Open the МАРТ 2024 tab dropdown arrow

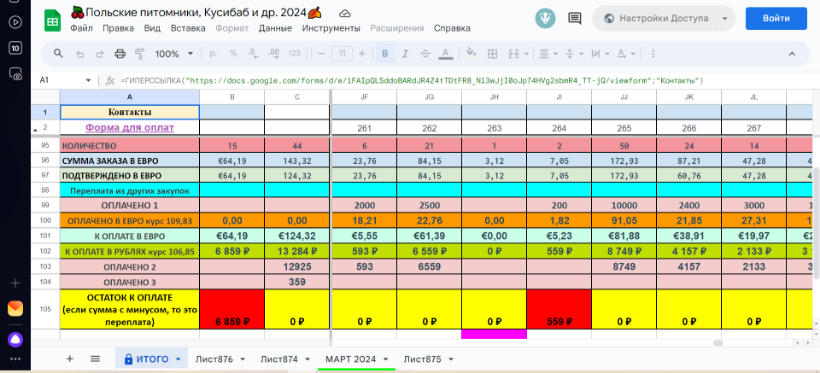386,359
